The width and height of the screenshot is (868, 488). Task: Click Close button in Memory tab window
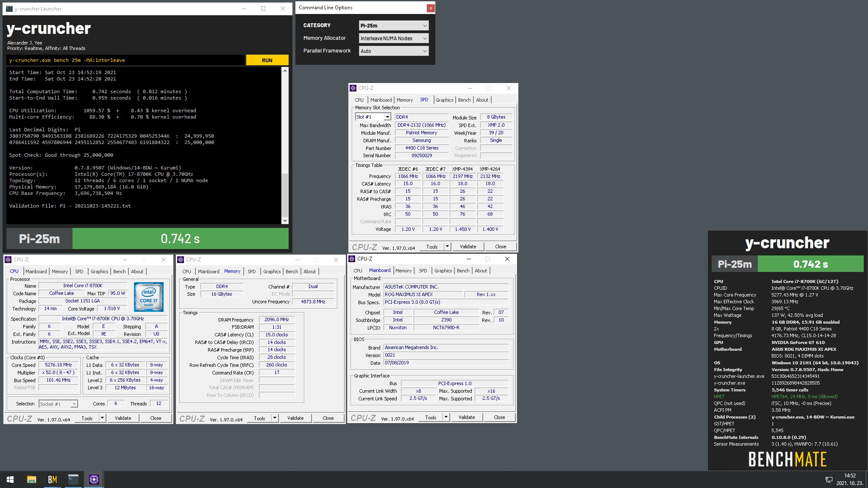328,418
